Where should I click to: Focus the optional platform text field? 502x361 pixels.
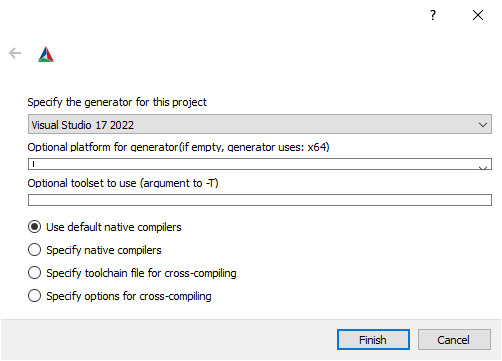pyautogui.click(x=253, y=164)
